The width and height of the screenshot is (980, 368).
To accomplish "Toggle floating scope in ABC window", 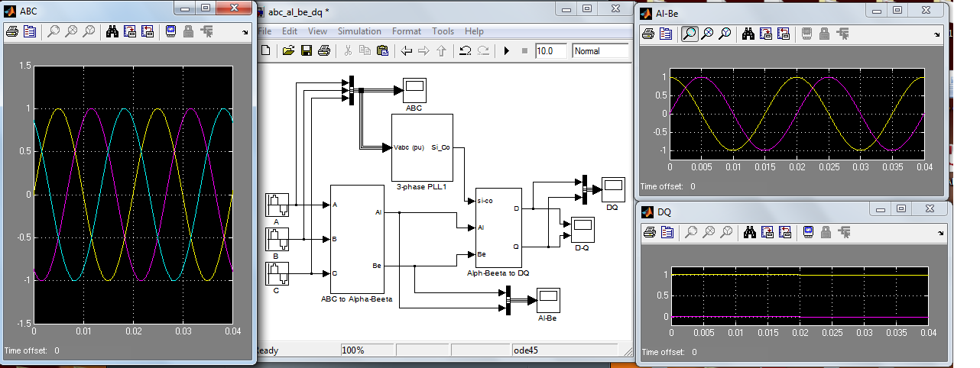I will 170,32.
